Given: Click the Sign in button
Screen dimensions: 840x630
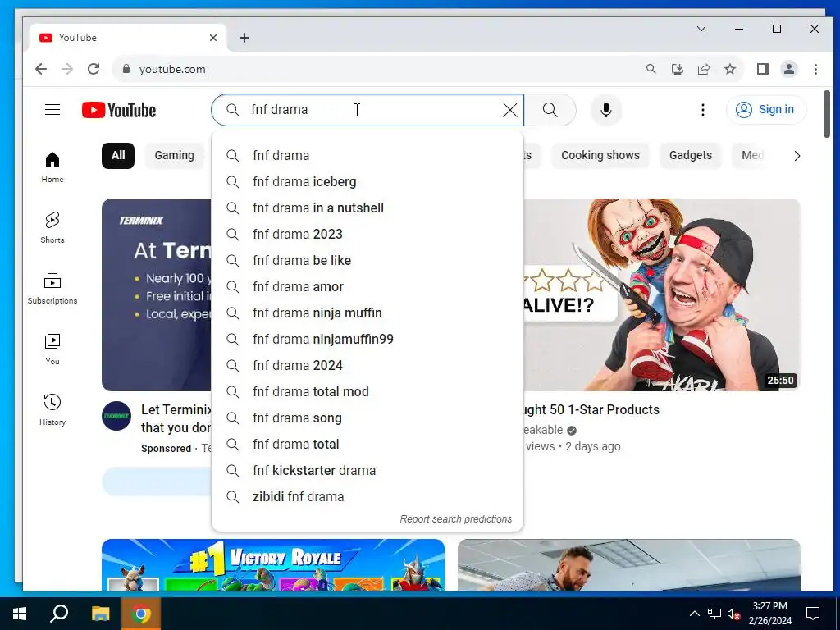Looking at the screenshot, I should [766, 110].
